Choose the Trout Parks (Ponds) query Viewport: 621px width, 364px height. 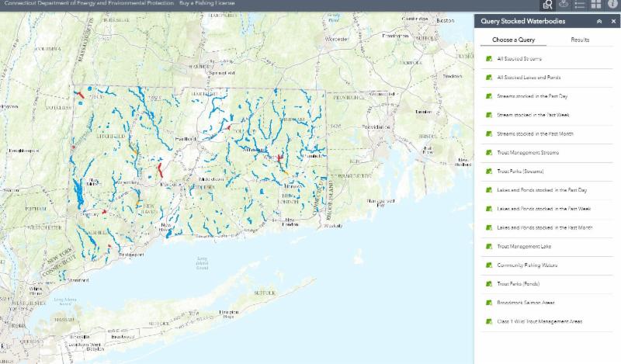tap(547, 284)
